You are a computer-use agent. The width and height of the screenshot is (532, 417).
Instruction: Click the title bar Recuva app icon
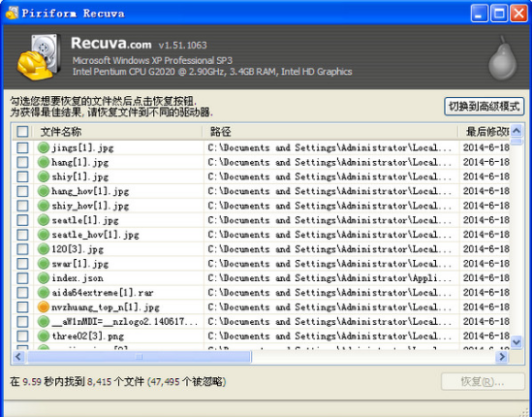point(13,14)
